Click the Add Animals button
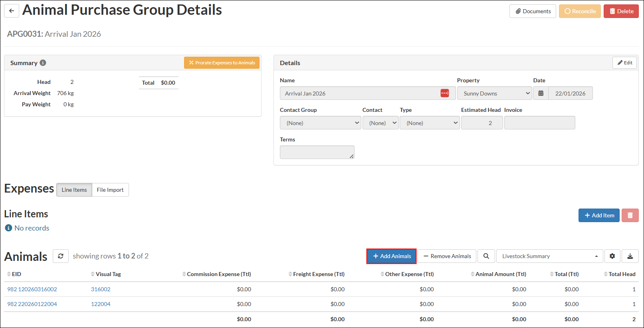 (x=391, y=256)
